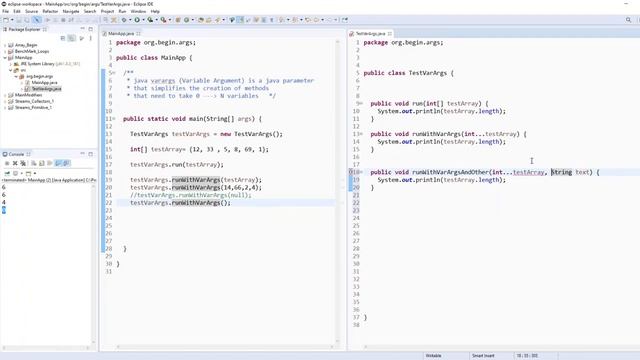Click the Pin Console icon
The height and width of the screenshot is (360, 640).
pyautogui.click(x=7, y=173)
